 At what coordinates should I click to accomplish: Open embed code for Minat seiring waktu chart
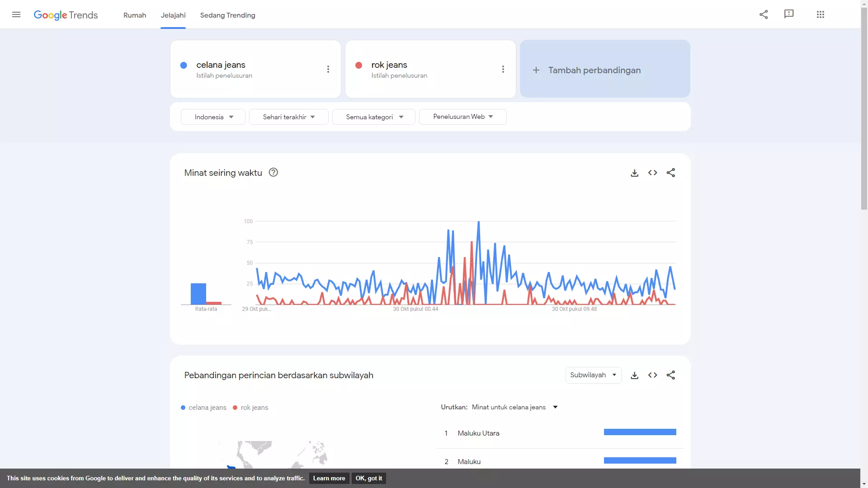click(653, 173)
